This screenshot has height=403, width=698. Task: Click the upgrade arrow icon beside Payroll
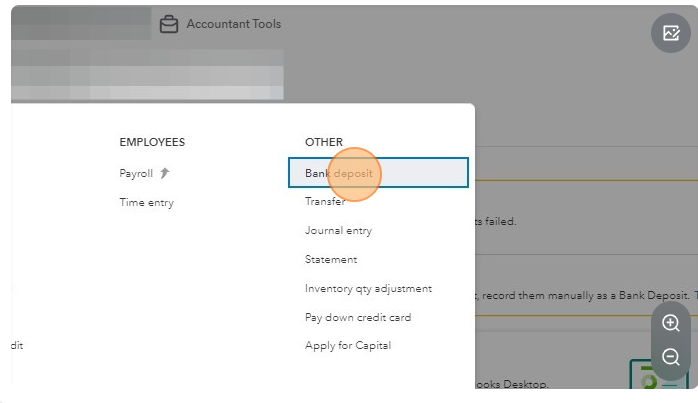pos(165,173)
